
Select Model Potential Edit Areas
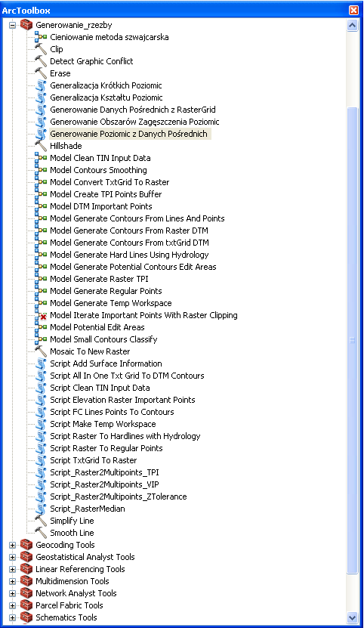[x=97, y=327]
